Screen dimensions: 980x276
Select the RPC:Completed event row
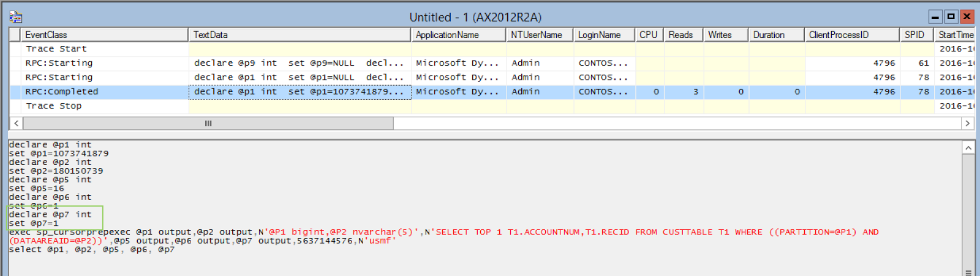[x=61, y=92]
